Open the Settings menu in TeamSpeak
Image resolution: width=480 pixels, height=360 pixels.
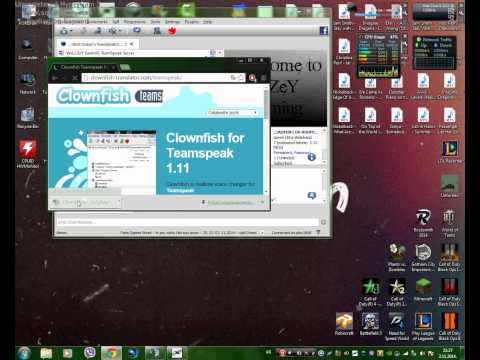point(172,22)
